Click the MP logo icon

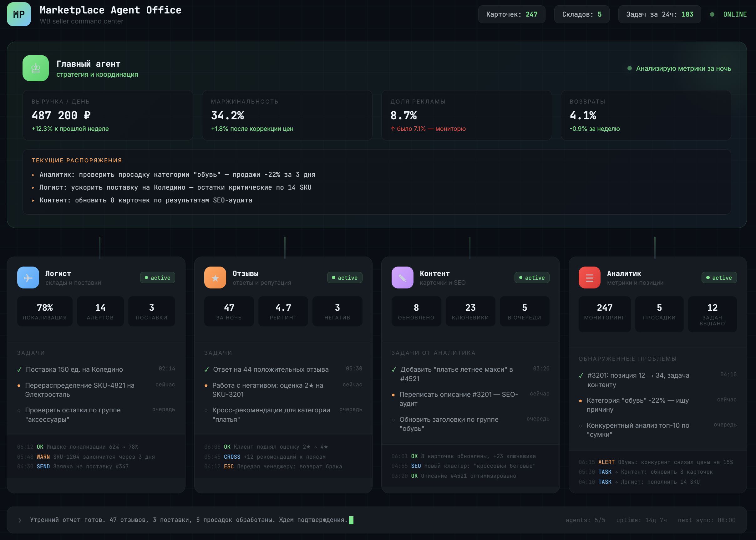click(19, 14)
